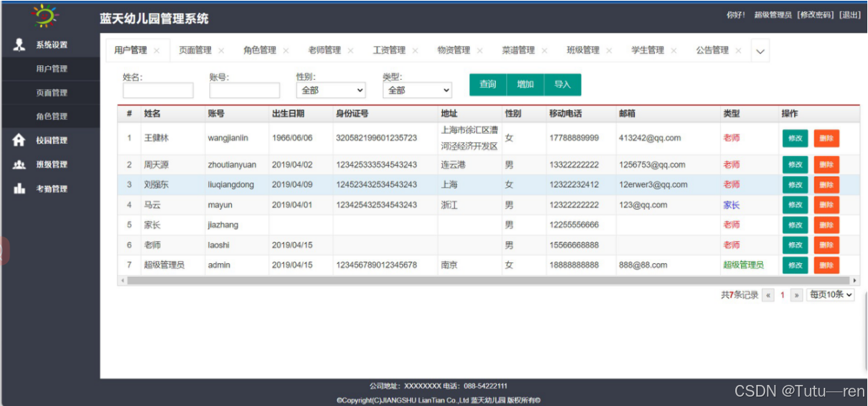Click the 修改密码 link in header
Screen dimensions: 868x406
coord(814,15)
